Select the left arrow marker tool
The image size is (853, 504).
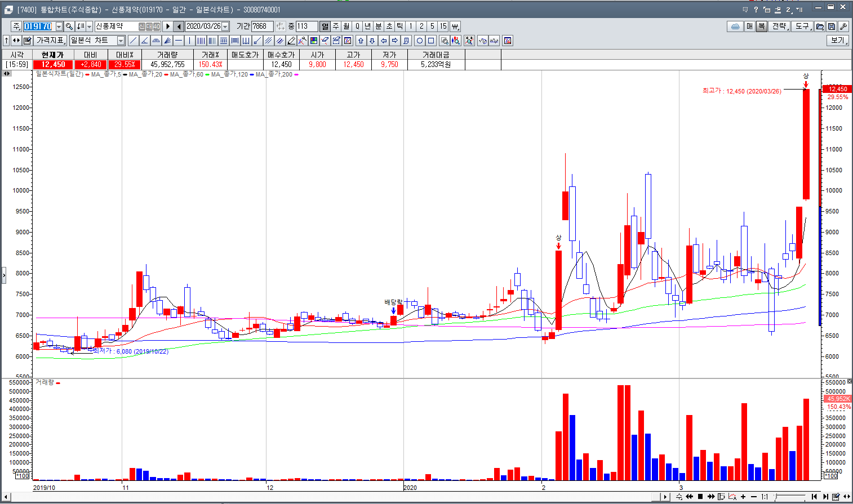[x=384, y=41]
